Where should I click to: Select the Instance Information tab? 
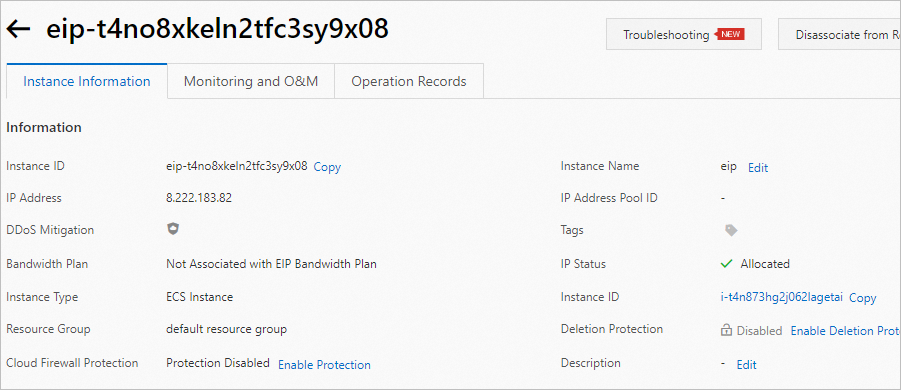point(87,81)
